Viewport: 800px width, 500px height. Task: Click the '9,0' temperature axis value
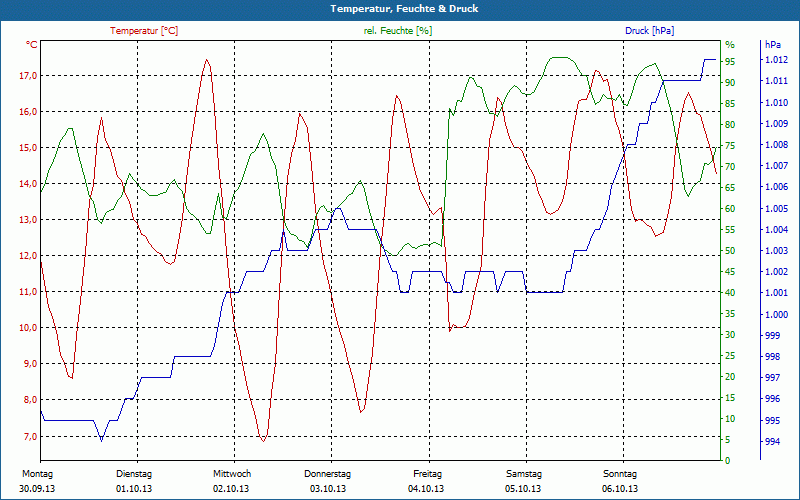30,364
